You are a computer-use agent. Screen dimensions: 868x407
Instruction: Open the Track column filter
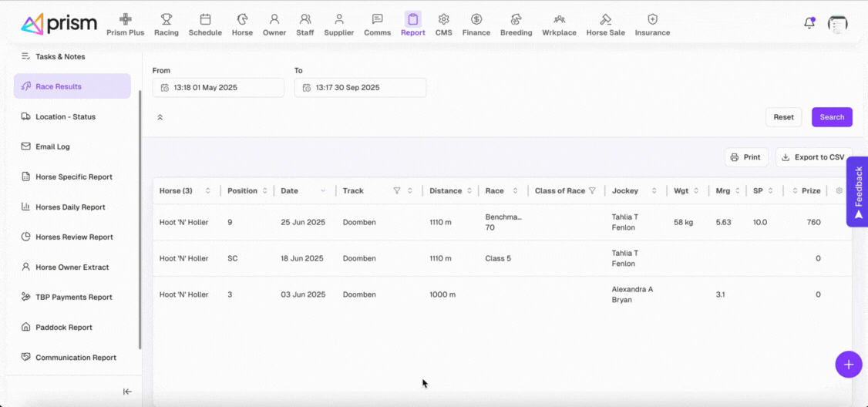tap(397, 190)
